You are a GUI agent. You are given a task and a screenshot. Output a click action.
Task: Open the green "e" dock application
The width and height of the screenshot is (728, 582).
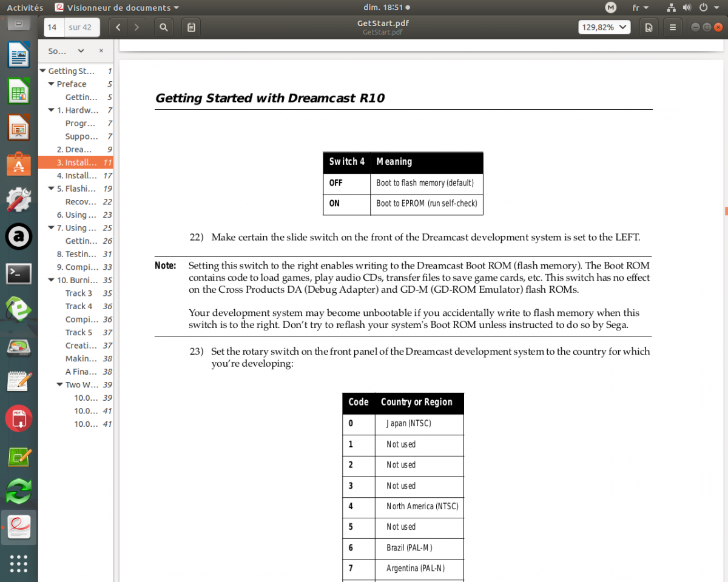19,309
